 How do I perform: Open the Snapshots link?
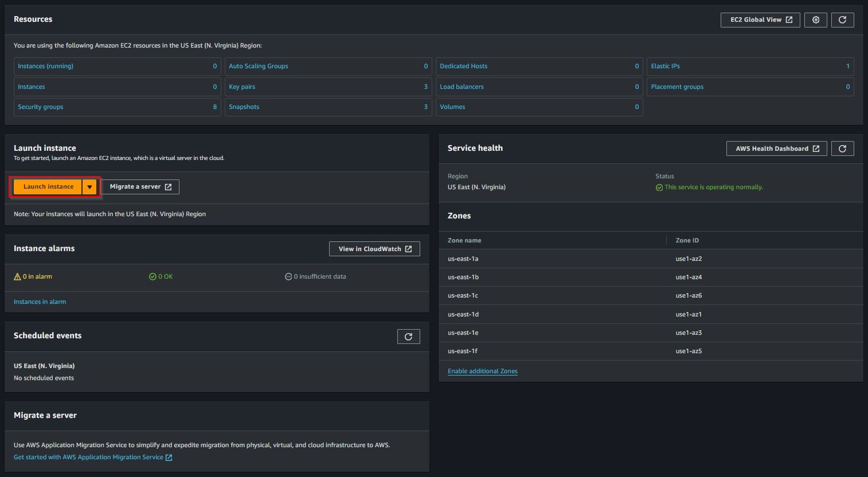coord(244,107)
